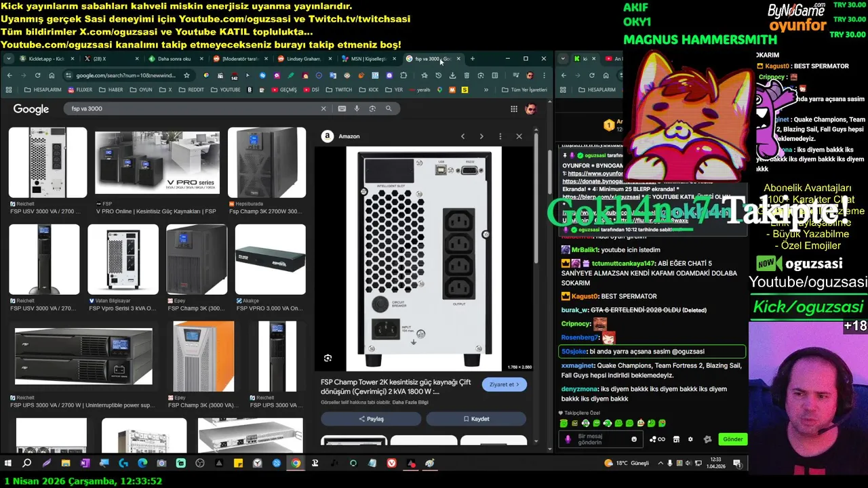Viewport: 868px width, 488px height.
Task: Open the Akakçe FSP VPRO 3.000 VA result
Action: tap(270, 260)
